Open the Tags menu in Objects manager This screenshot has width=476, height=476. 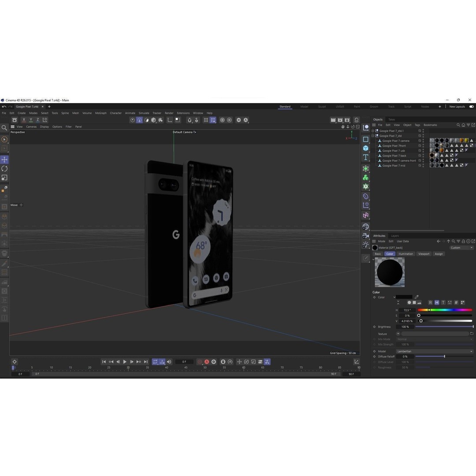click(x=417, y=125)
